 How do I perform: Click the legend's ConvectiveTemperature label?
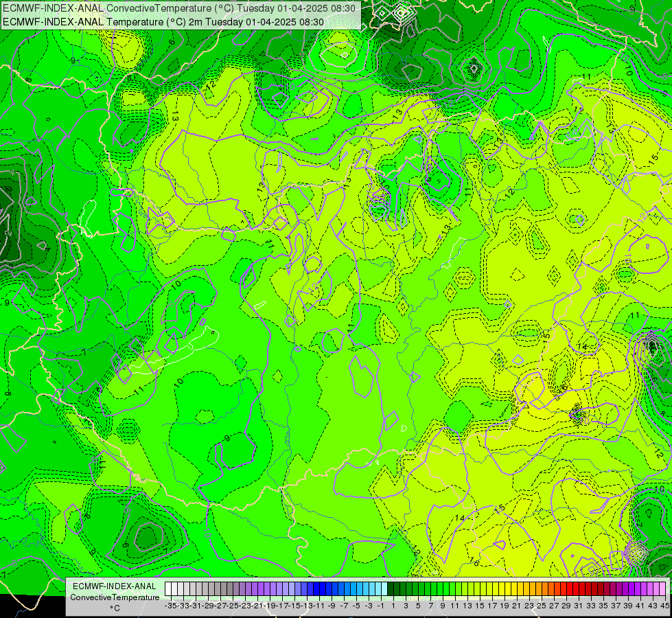tap(115, 597)
